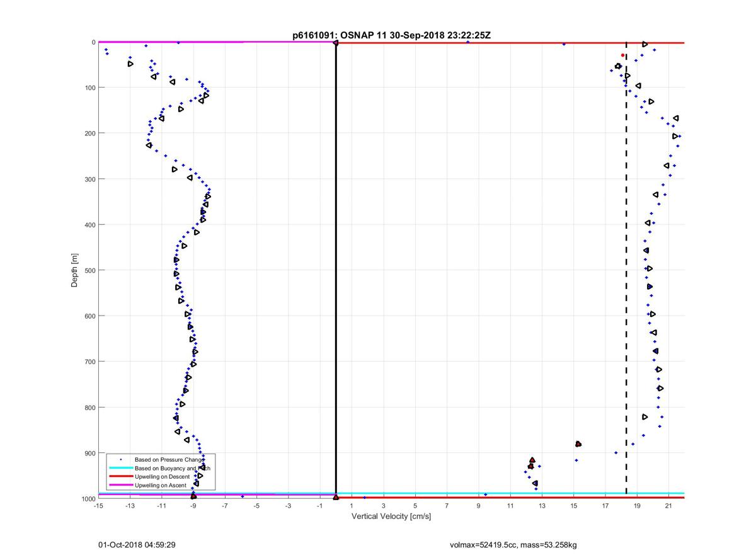756x560 pixels.
Task: Click x-axis tick label '-1'
Action: pos(320,506)
